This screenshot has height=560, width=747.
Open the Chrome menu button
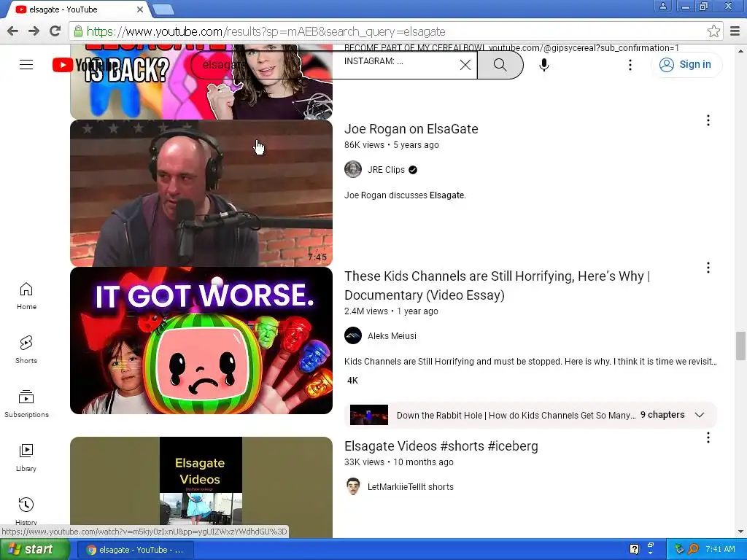pyautogui.click(x=735, y=31)
